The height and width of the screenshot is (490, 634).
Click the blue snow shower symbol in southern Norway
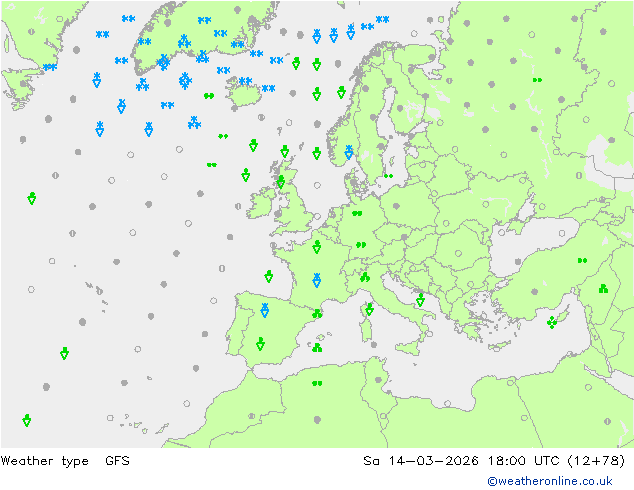click(349, 152)
